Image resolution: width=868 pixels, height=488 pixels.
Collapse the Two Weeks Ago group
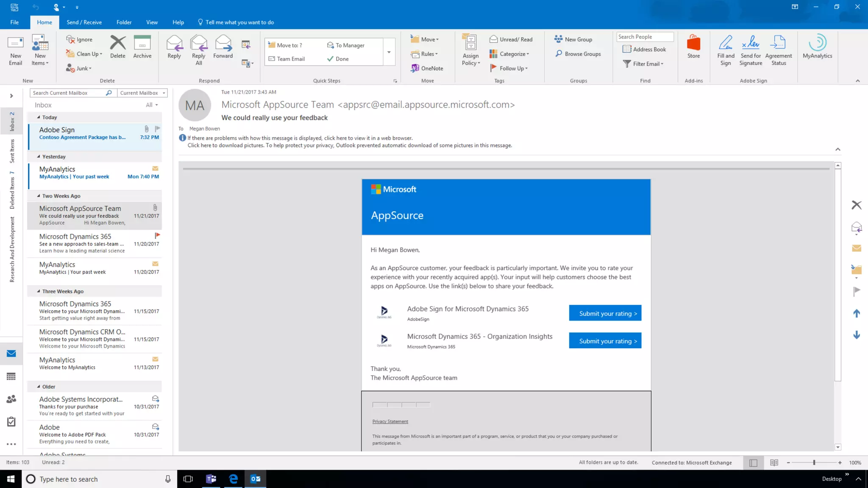pos(39,196)
